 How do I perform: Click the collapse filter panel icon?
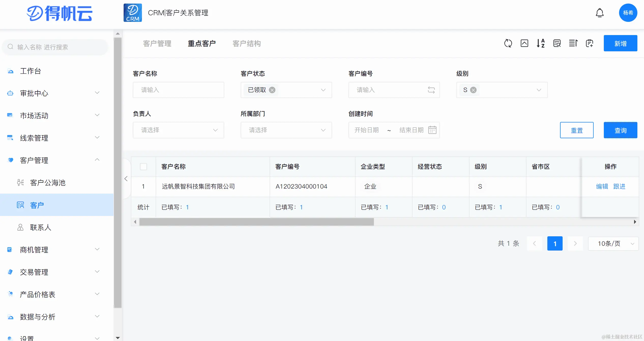(x=524, y=43)
